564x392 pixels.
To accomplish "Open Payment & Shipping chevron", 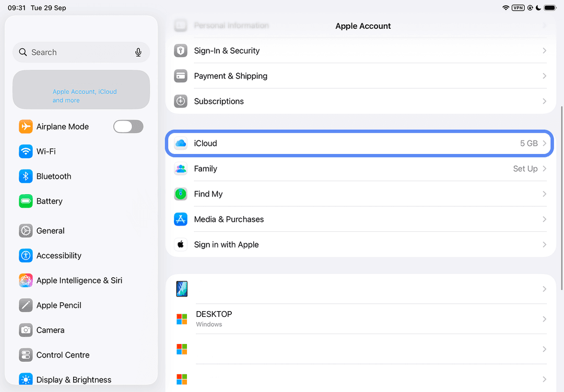I will tap(545, 76).
